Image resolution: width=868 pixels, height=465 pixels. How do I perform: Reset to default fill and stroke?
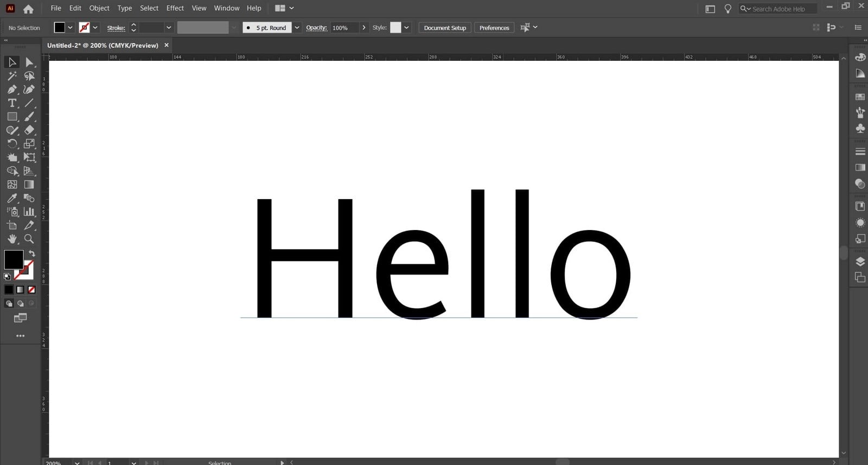point(7,276)
